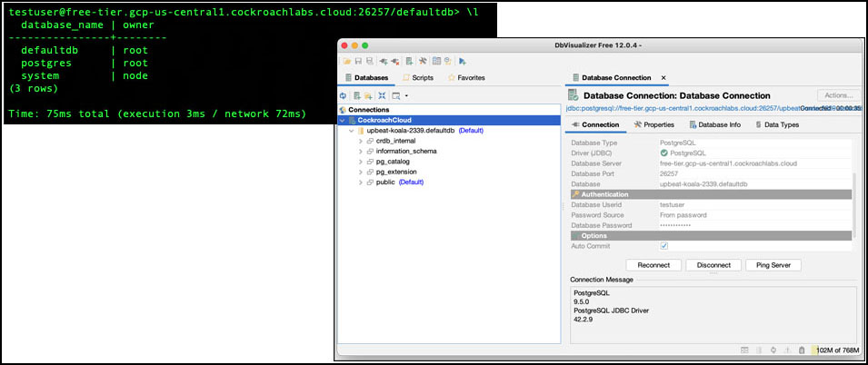Click the Collapse All blue arrows icon

pos(382,95)
